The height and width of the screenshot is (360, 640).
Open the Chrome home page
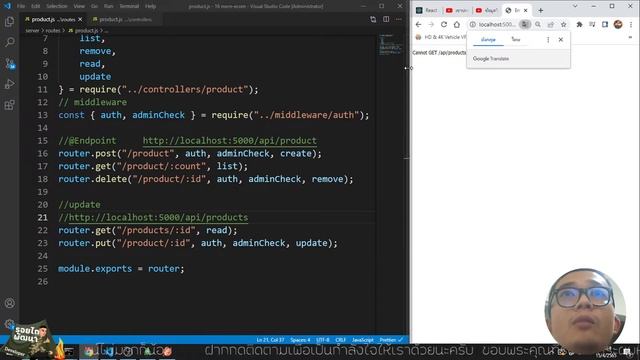click(x=457, y=24)
